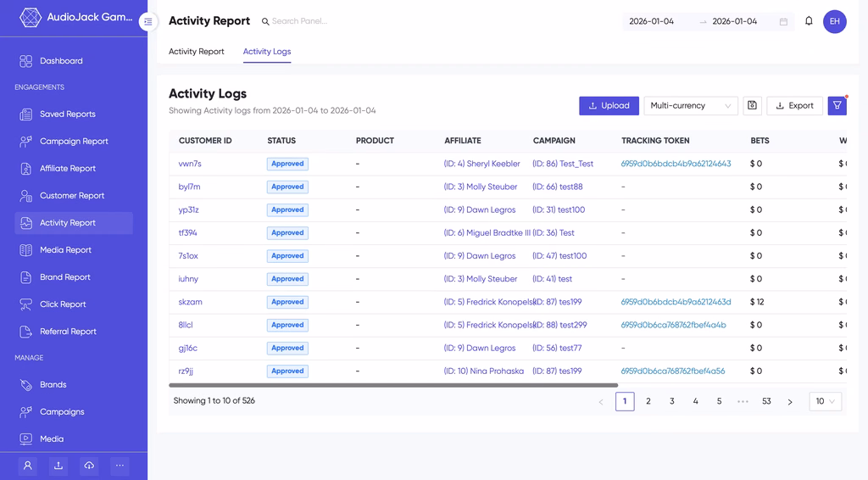Open the user profile icon in sidebar footer

28,466
